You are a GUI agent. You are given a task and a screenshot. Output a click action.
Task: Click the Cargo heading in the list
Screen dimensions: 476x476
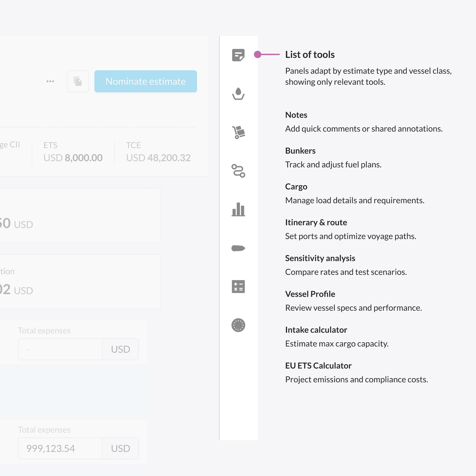[x=296, y=187]
